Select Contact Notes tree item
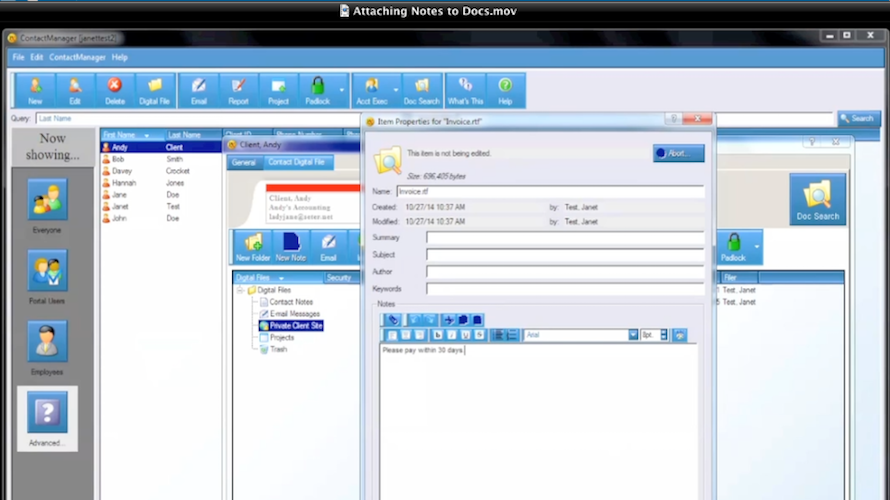Image resolution: width=890 pixels, height=500 pixels. point(286,302)
